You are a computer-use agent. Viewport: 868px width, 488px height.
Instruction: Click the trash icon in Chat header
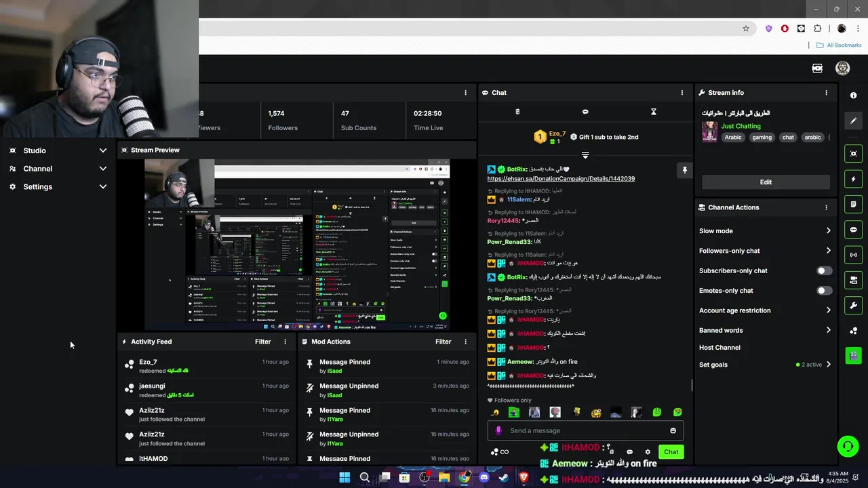click(517, 112)
